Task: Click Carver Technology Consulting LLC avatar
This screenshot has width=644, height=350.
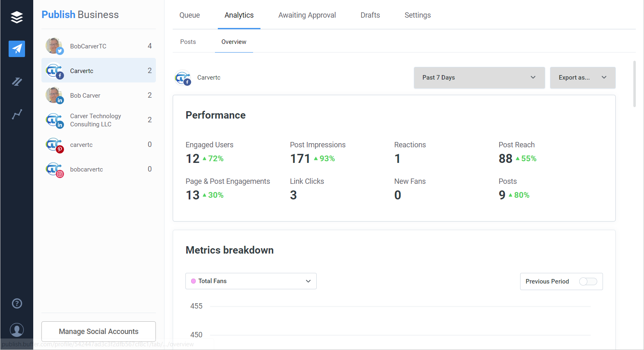Action: 54,120
